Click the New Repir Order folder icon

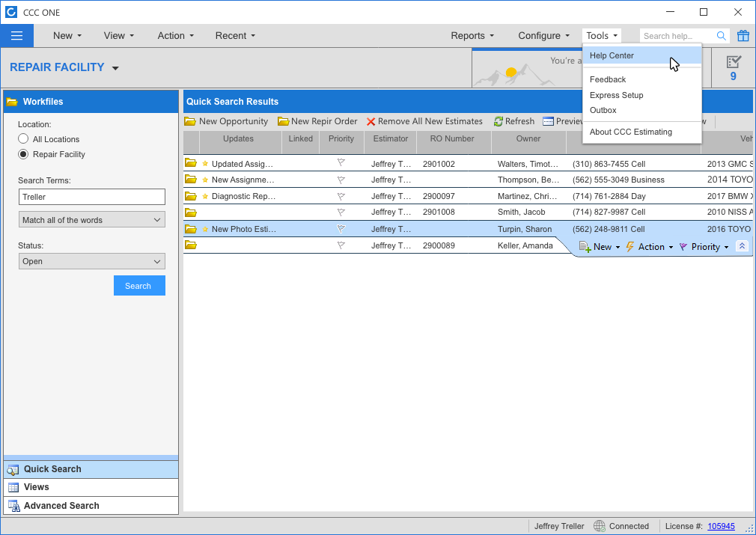pos(283,121)
